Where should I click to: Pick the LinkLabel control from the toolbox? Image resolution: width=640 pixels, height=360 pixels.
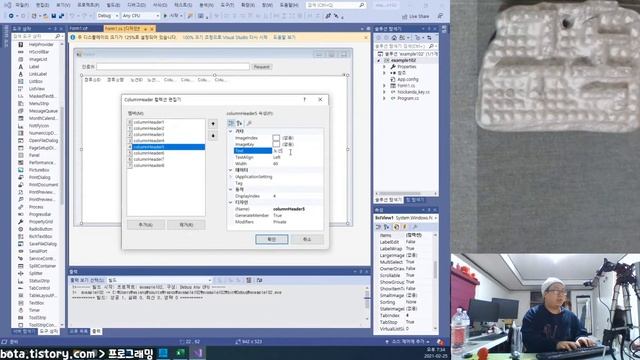coord(38,74)
